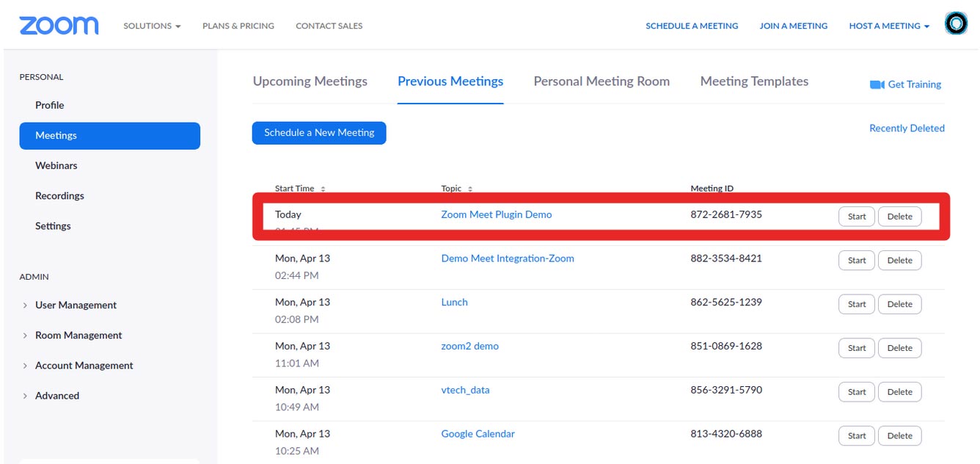Click meeting ID 851-0869-1628
The image size is (980, 464).
726,346
